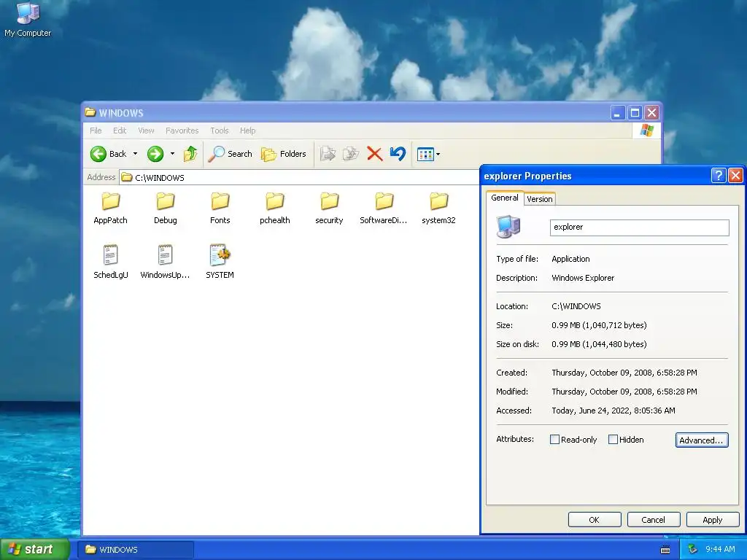The image size is (747, 560).
Task: Click the folder icon in the Address bar
Action: [x=126, y=177]
